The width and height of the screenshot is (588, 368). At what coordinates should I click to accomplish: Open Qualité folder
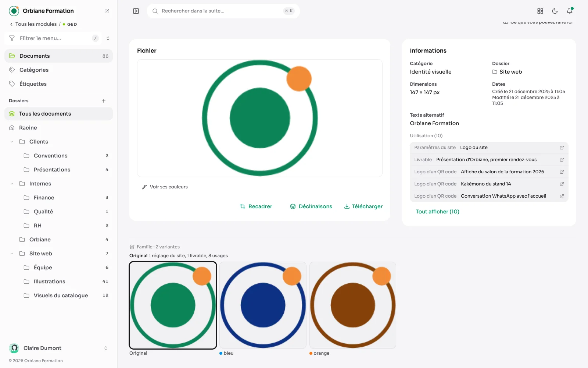[x=66, y=212]
